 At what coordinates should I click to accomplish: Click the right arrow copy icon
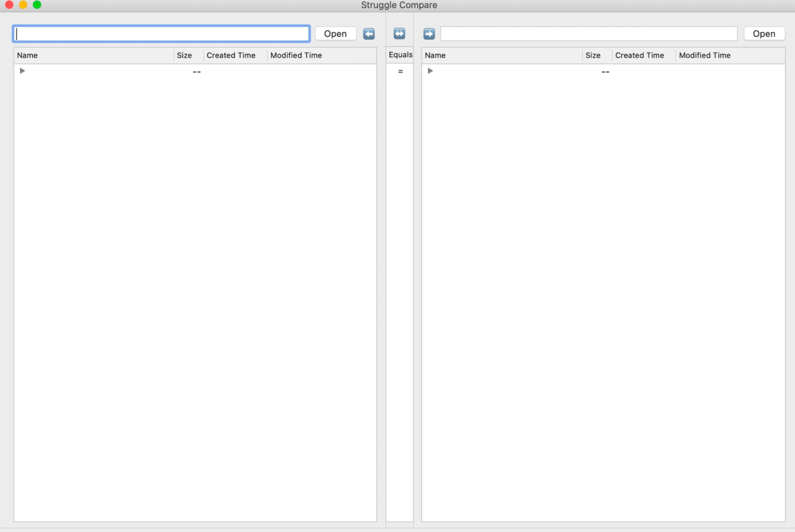coord(429,34)
